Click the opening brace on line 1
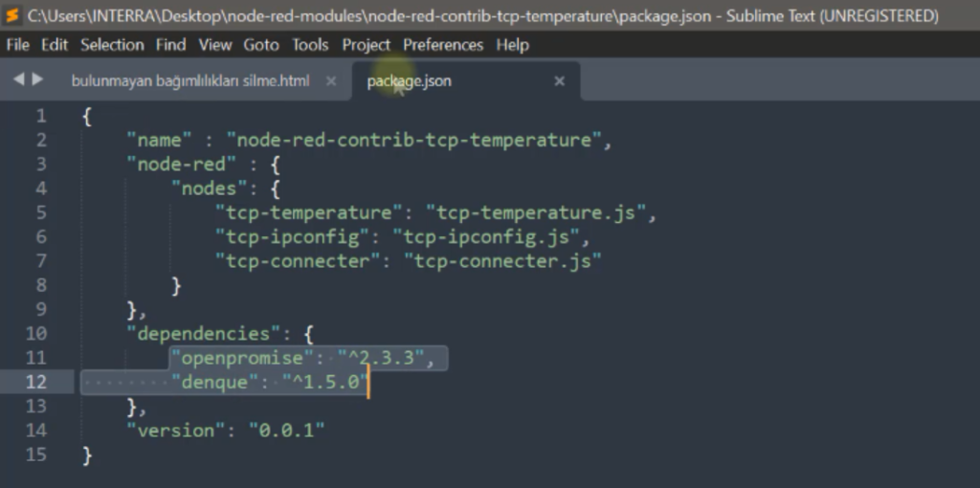 pyautogui.click(x=87, y=116)
